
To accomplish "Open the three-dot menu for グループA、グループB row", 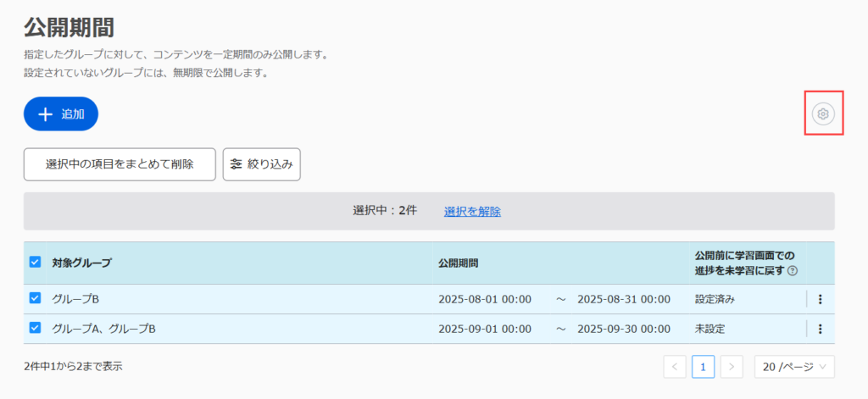I will click(x=820, y=329).
